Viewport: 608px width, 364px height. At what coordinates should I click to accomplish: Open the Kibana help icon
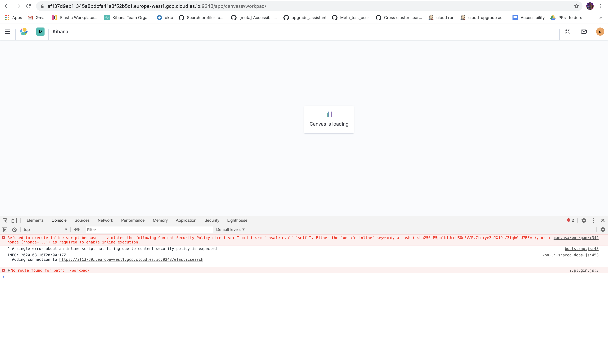[x=568, y=32]
